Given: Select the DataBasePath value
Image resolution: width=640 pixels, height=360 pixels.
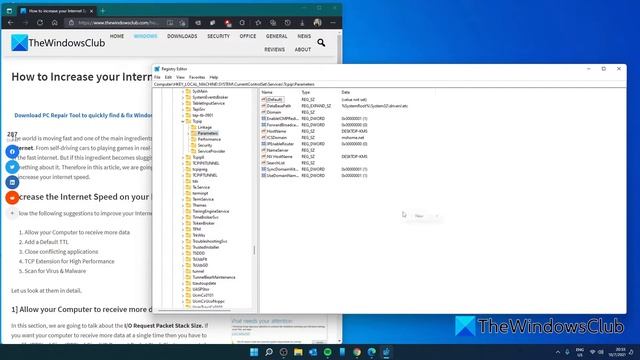Looking at the screenshot, I should click(279, 106).
